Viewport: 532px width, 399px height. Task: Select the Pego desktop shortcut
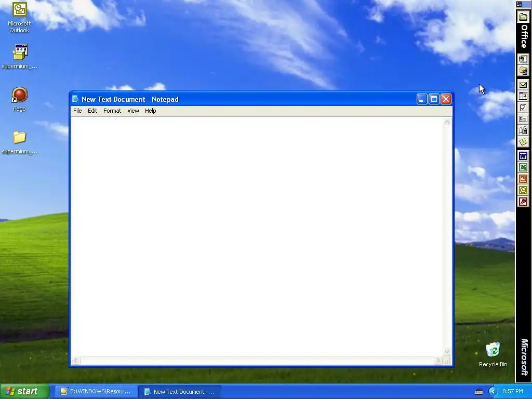click(x=19, y=99)
